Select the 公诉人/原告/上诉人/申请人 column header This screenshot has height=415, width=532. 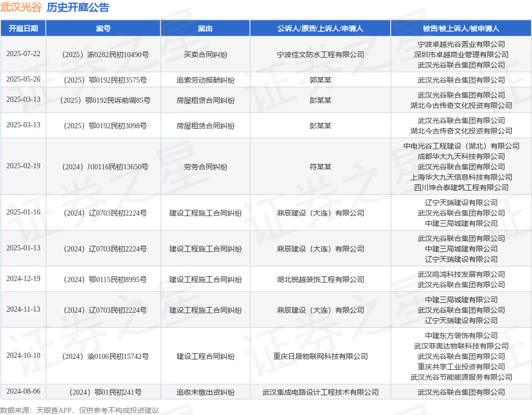(x=320, y=29)
